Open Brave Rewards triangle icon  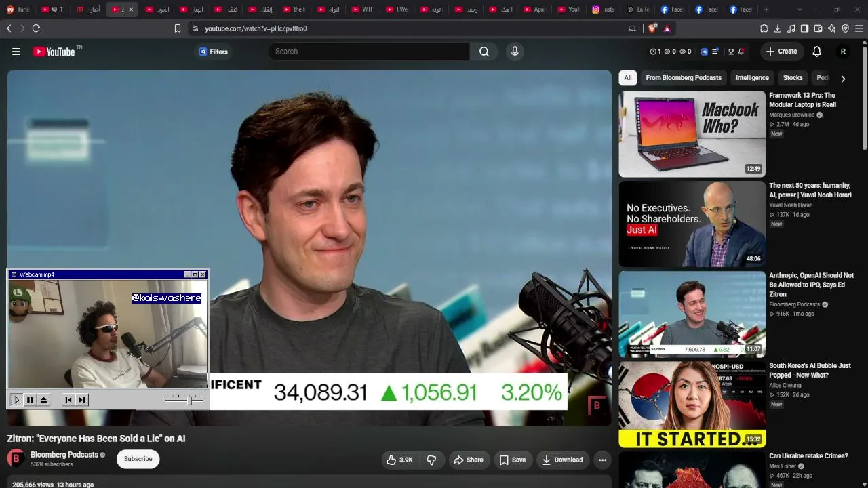tap(667, 28)
